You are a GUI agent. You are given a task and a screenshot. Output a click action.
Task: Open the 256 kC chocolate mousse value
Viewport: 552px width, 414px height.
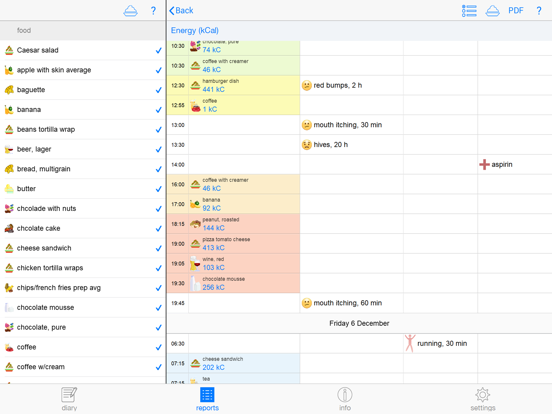(213, 287)
